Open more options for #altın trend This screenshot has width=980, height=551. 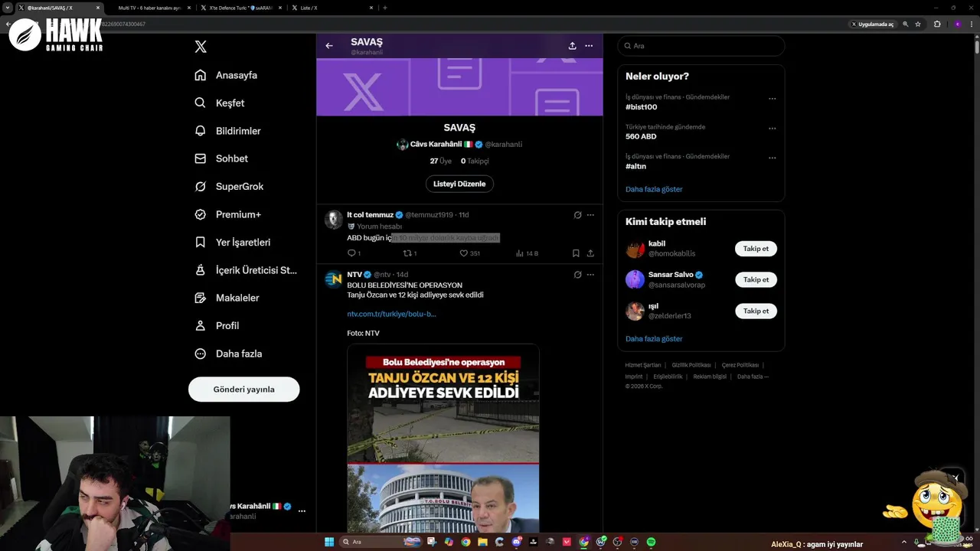point(772,158)
